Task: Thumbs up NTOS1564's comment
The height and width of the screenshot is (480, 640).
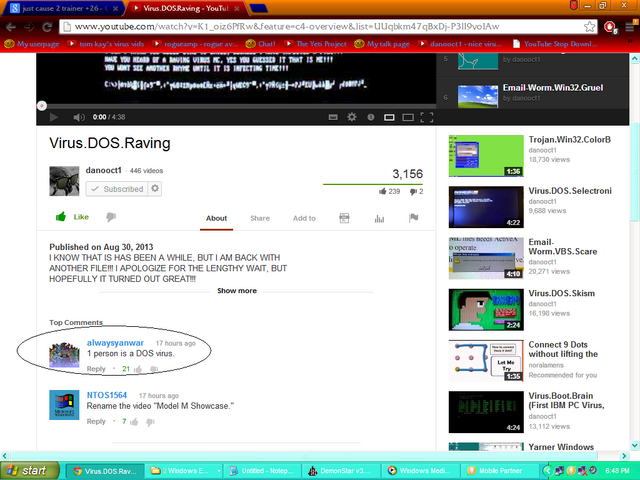Action: tap(134, 422)
